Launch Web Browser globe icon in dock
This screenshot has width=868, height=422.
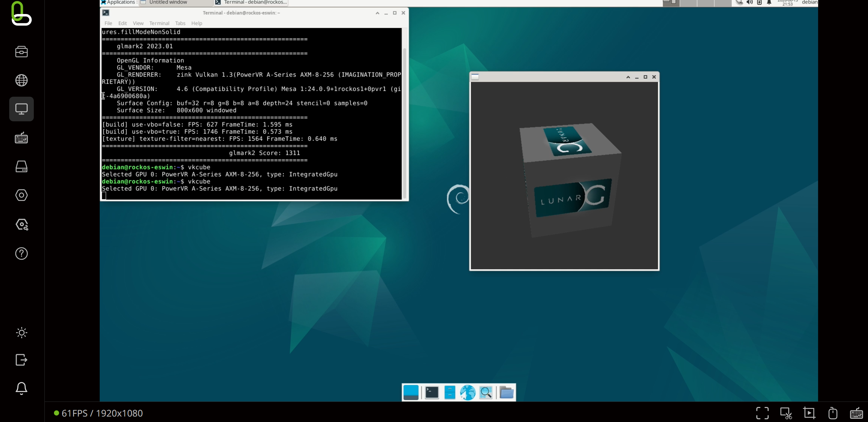click(x=467, y=392)
